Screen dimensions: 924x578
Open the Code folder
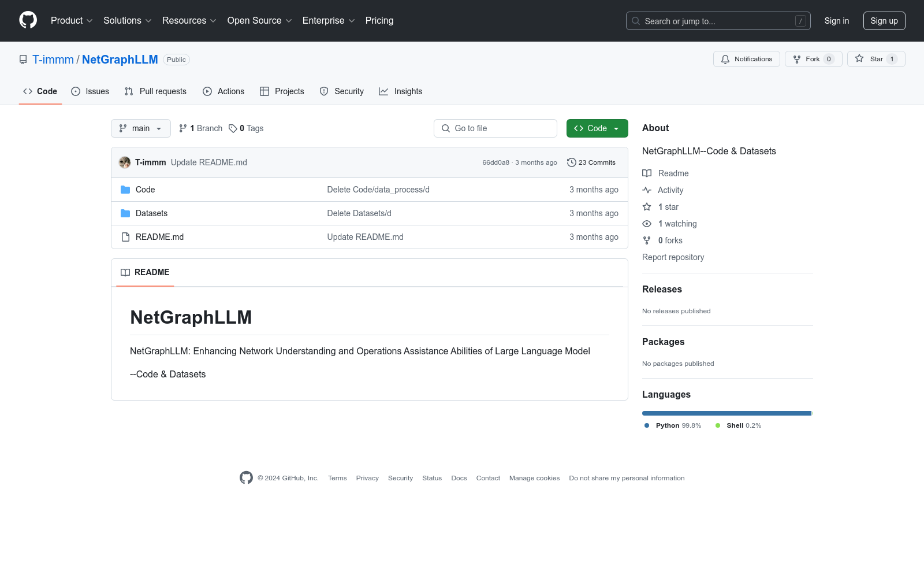(x=145, y=190)
